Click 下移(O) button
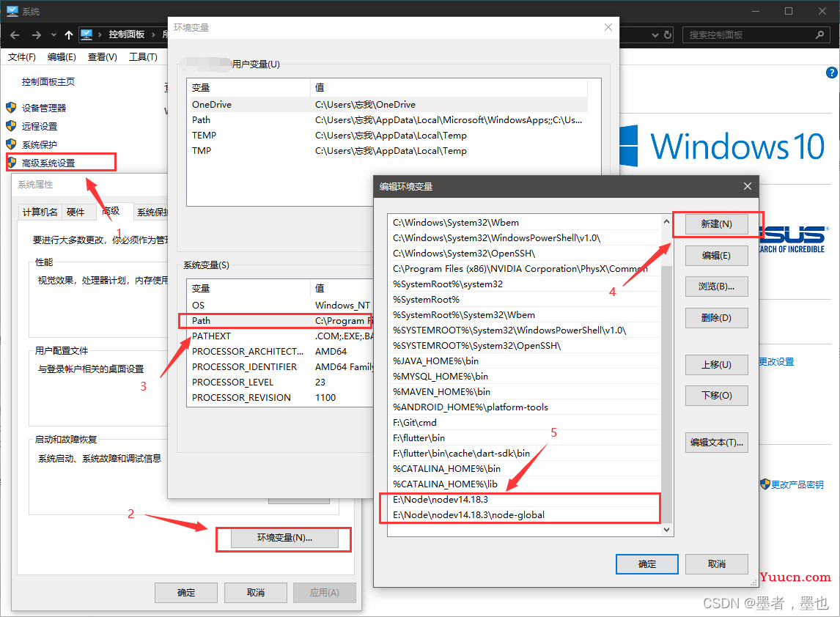840x617 pixels. [x=717, y=396]
